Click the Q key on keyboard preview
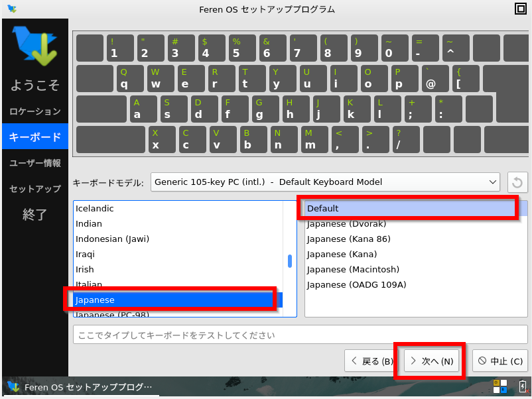Image resolution: width=532 pixels, height=399 pixels. [130, 79]
